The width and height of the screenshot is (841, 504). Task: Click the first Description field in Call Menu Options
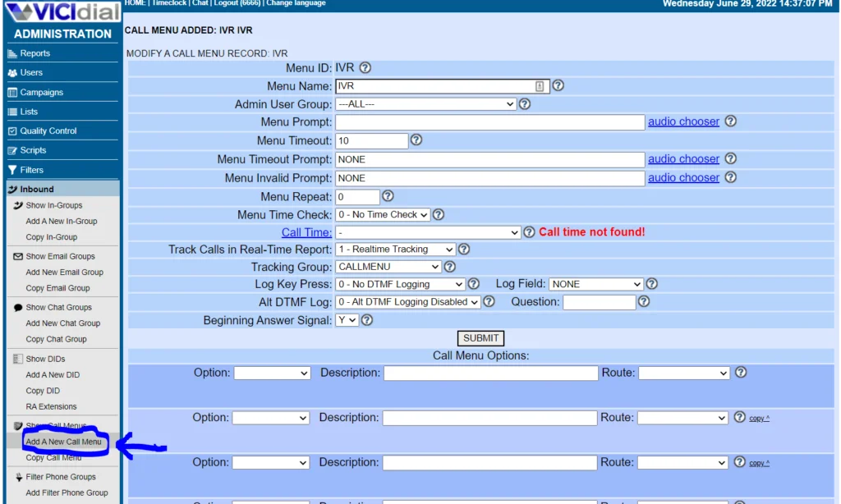[x=491, y=373]
